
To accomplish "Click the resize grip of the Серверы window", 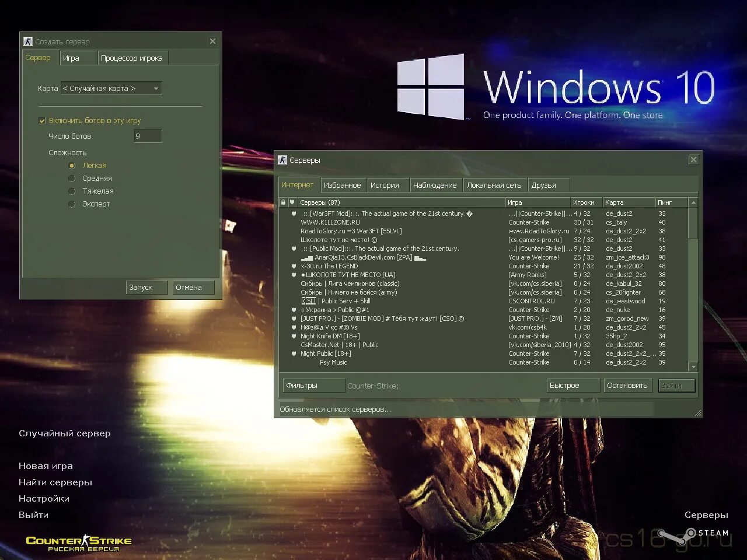I will (697, 413).
